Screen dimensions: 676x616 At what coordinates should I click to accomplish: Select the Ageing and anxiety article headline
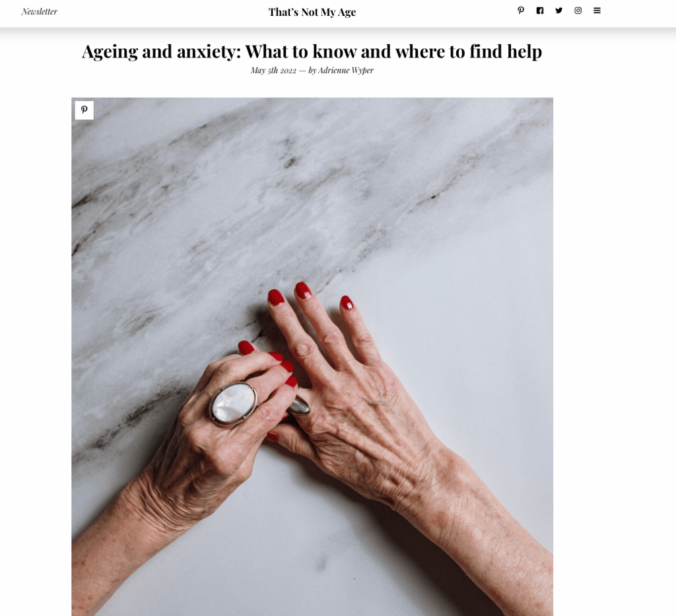[312, 51]
